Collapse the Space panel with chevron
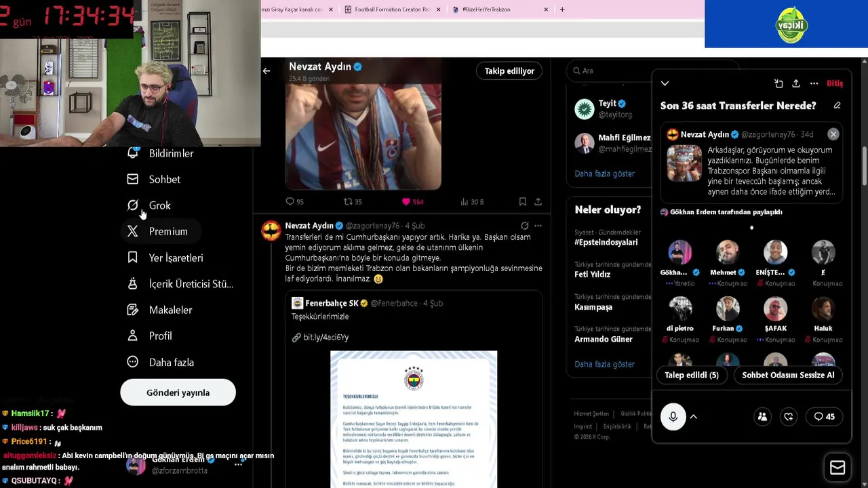The width and height of the screenshot is (868, 488). (x=665, y=83)
